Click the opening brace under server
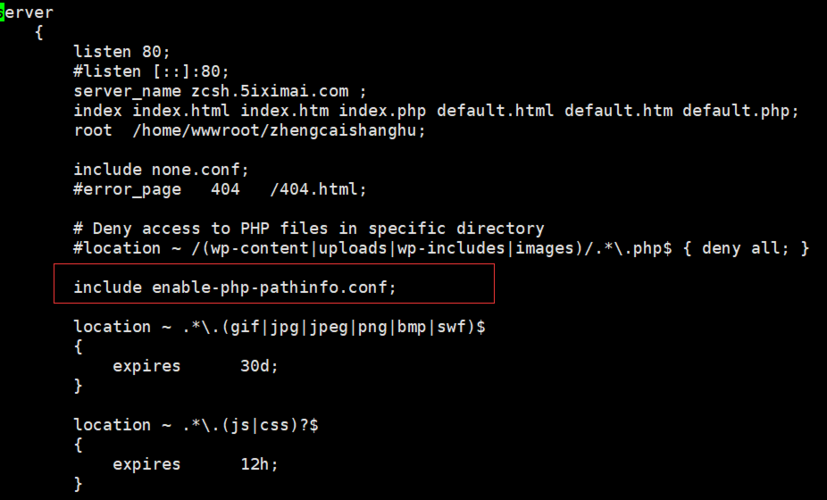 (39, 33)
